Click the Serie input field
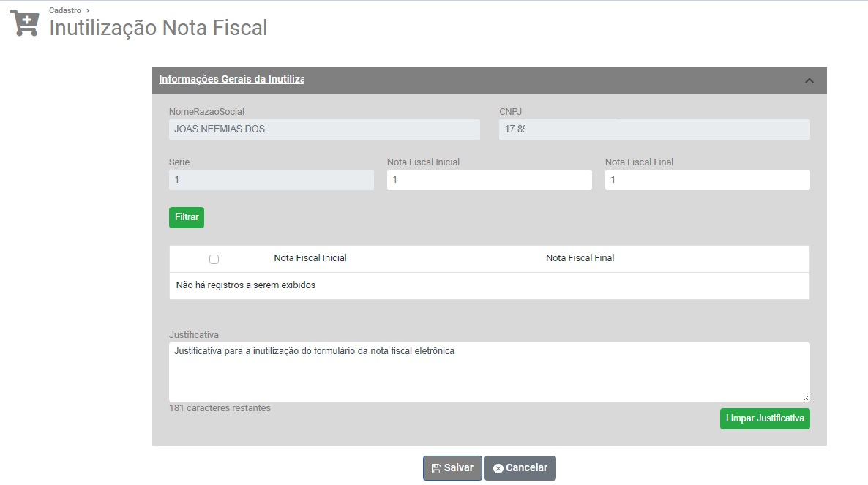The image size is (868, 485). pyautogui.click(x=271, y=180)
